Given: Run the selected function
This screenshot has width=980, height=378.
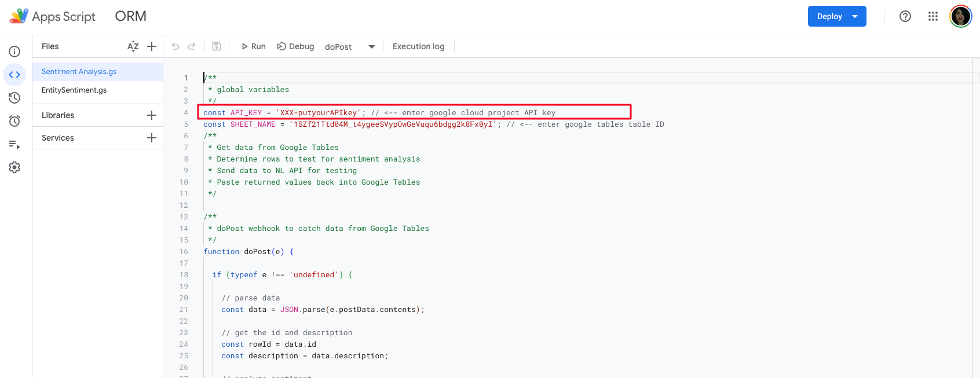Looking at the screenshot, I should click(254, 46).
